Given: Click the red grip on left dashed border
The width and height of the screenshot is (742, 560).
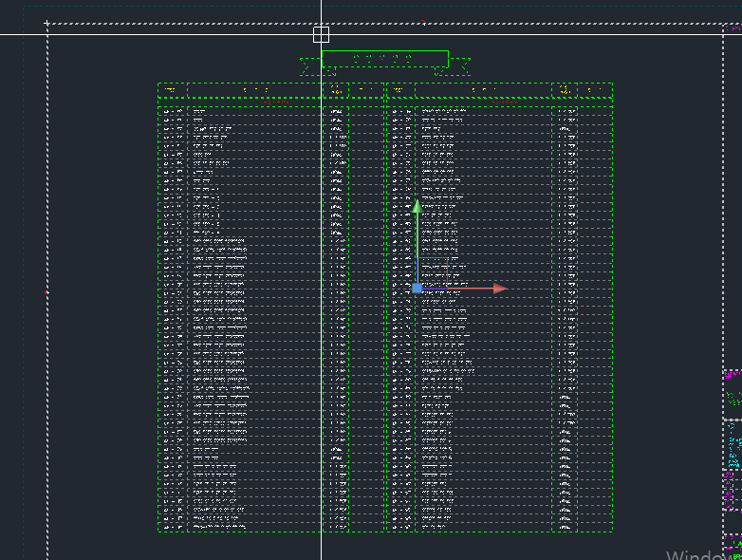Looking at the screenshot, I should [x=46, y=293].
